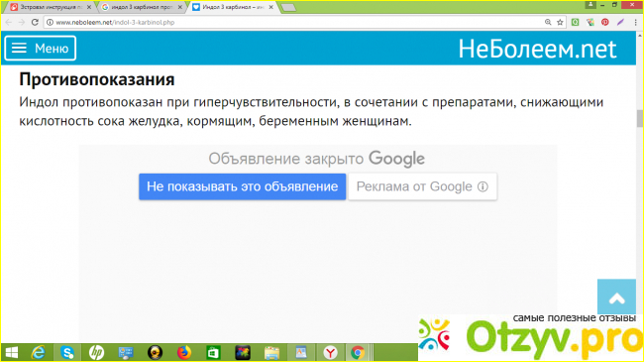Open the yellow disc media player icon
The width and height of the screenshot is (644, 362).
pyautogui.click(x=155, y=352)
